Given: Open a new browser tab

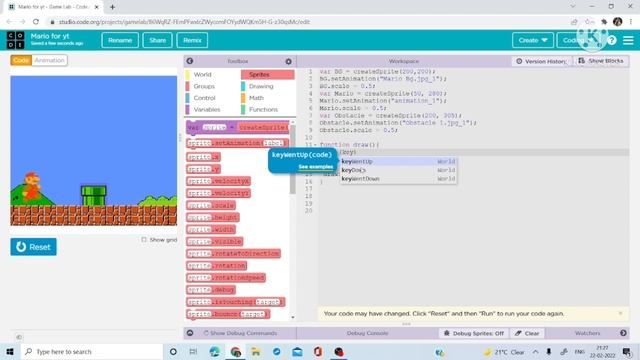Looking at the screenshot, I should pos(112,7).
